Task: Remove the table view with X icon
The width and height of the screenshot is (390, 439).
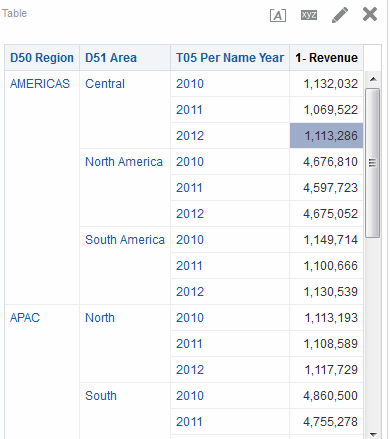Action: [x=370, y=14]
